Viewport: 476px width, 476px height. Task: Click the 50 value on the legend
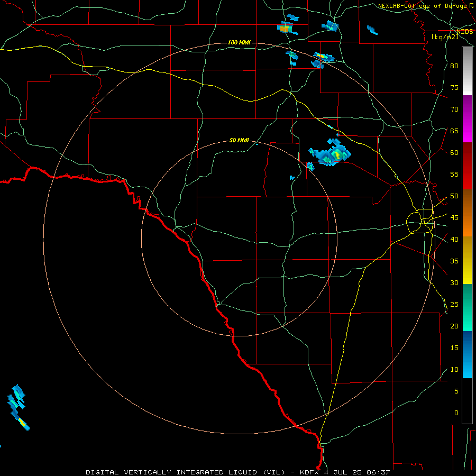point(454,196)
